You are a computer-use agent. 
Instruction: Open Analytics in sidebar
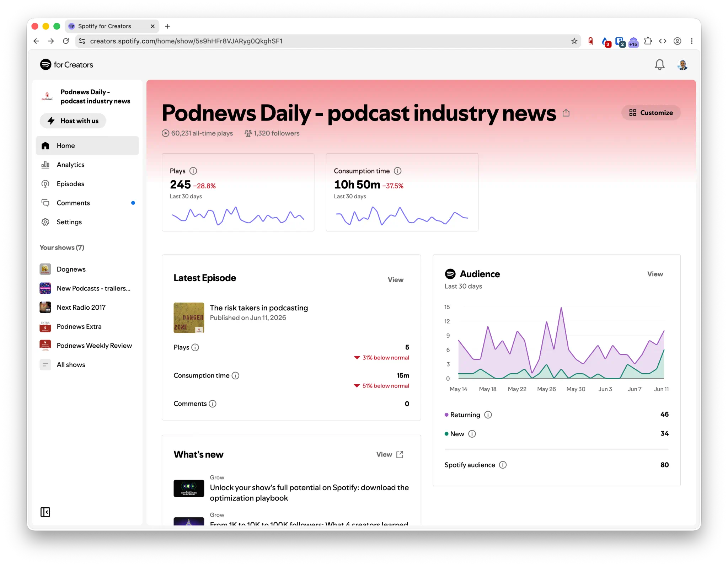pyautogui.click(x=87, y=165)
